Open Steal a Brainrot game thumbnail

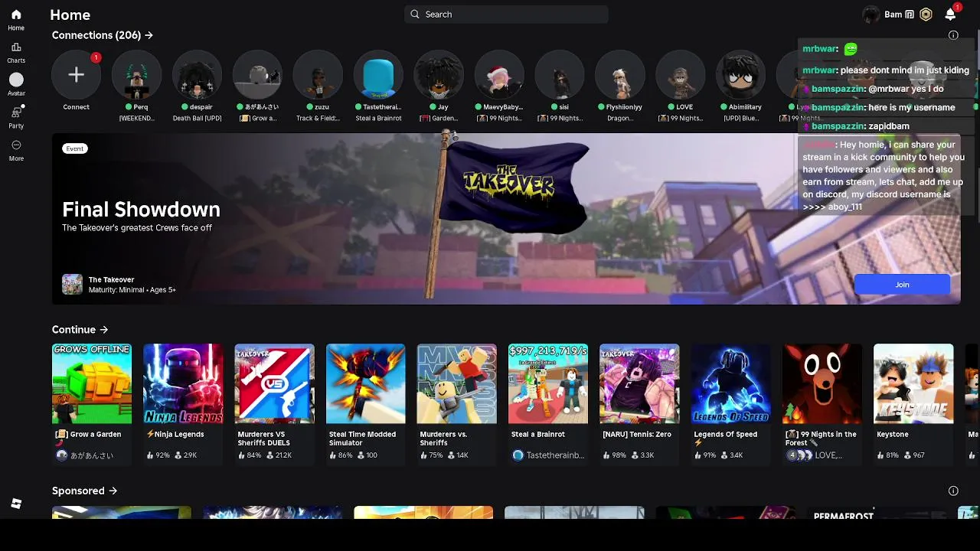[548, 383]
